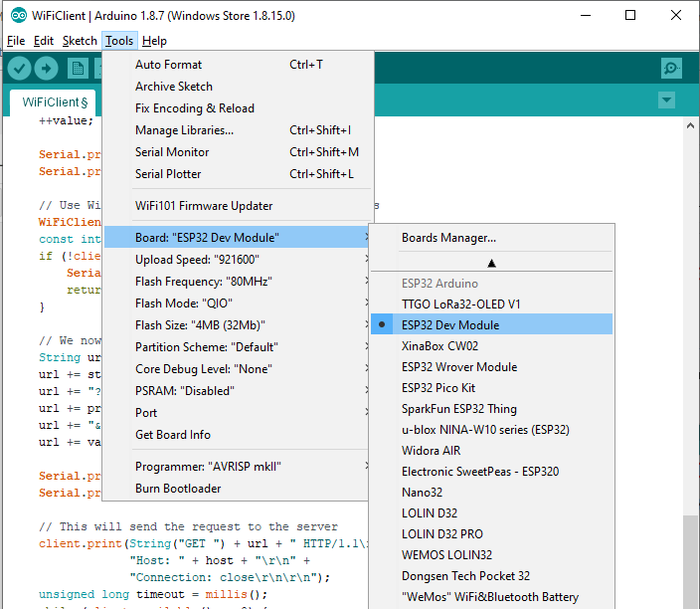The height and width of the screenshot is (609, 700).
Task: Click comment "This will send the request"
Action: click(188, 526)
